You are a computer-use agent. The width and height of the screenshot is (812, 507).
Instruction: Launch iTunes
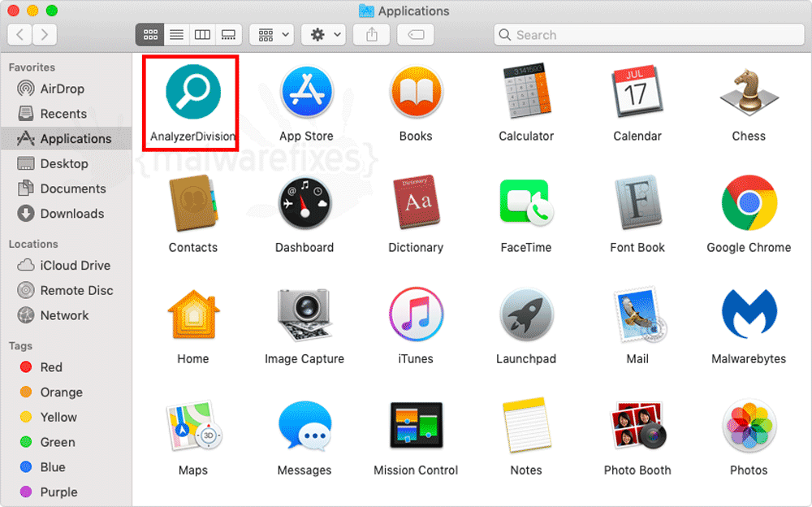(416, 314)
